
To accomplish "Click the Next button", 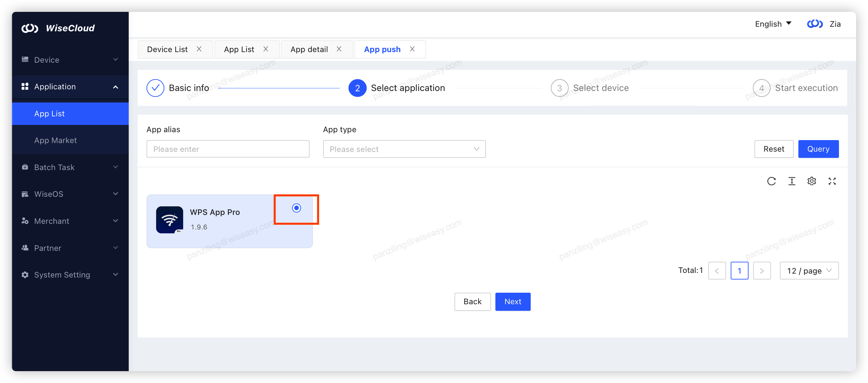I will tap(513, 302).
